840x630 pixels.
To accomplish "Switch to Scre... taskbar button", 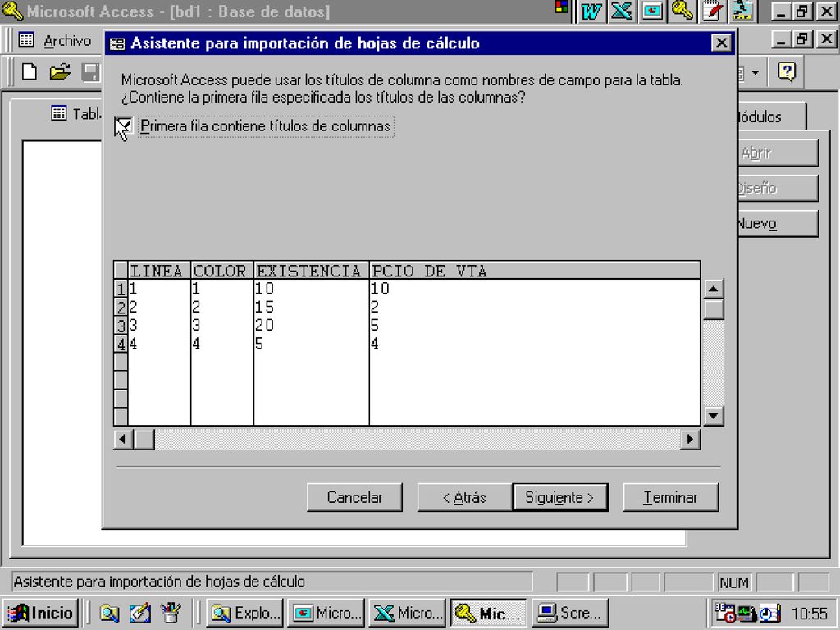I will click(570, 614).
